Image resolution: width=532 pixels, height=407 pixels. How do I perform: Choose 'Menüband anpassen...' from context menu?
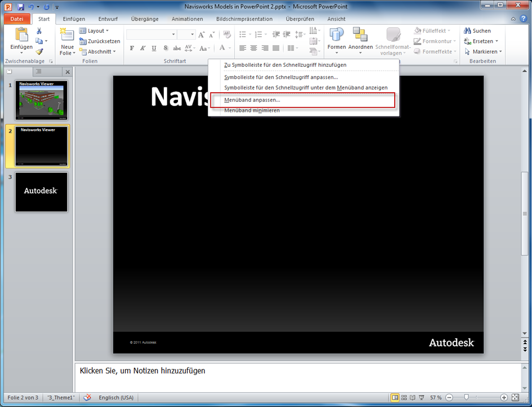(252, 100)
